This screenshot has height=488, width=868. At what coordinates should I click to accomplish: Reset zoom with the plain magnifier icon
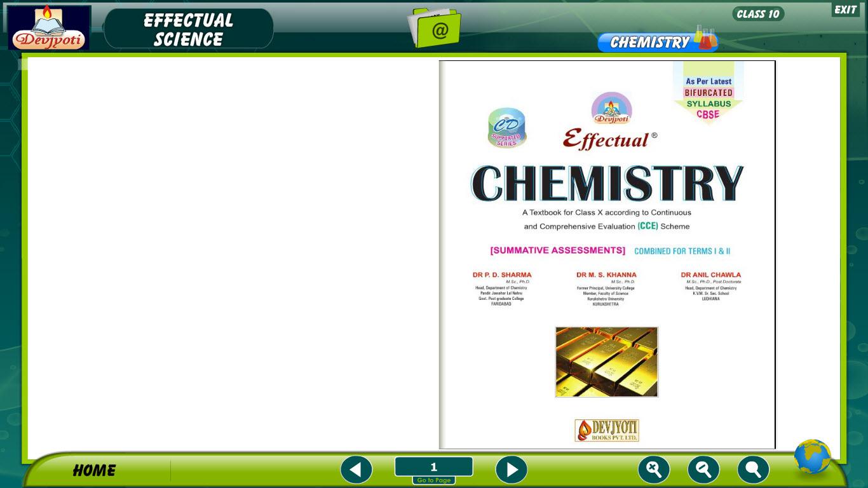754,470
